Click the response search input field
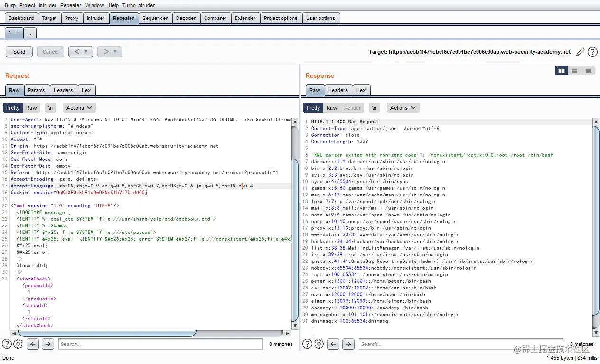This screenshot has height=364, width=600. [460, 344]
